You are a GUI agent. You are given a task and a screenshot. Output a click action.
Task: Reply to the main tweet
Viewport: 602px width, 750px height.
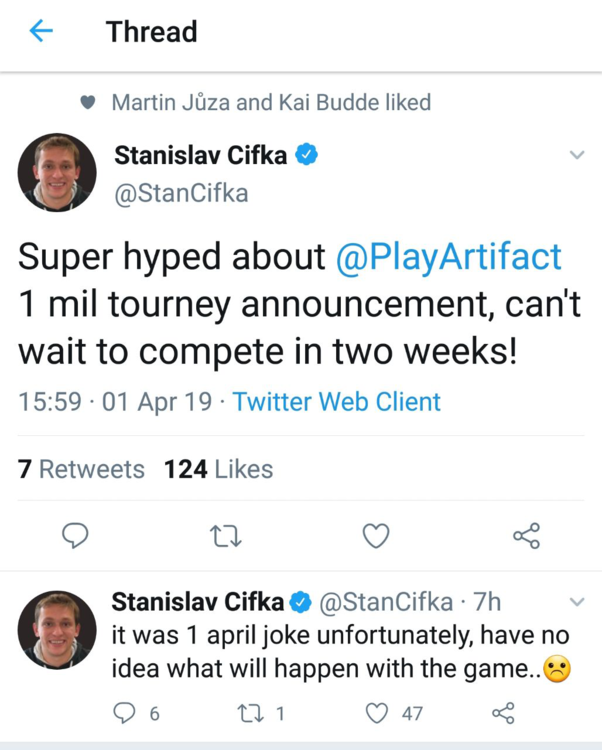click(x=77, y=537)
